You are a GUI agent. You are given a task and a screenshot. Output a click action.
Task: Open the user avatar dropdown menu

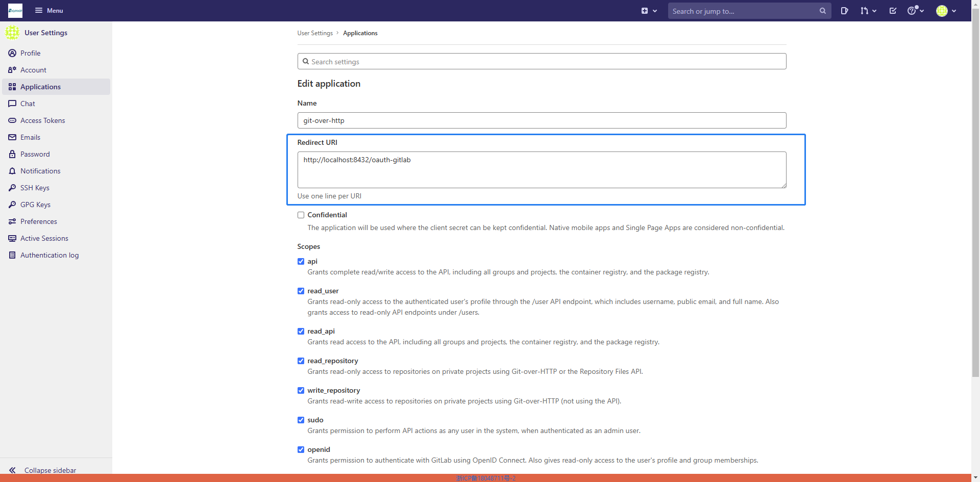tap(946, 11)
